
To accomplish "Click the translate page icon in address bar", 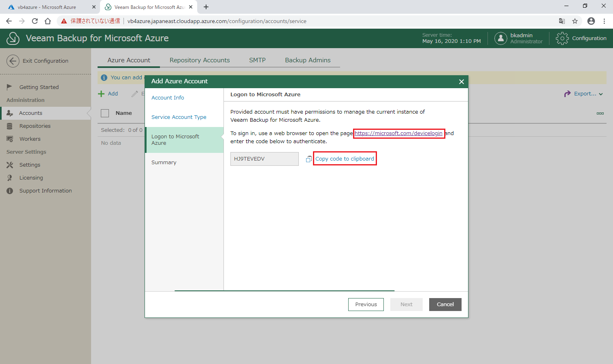I will (x=562, y=21).
